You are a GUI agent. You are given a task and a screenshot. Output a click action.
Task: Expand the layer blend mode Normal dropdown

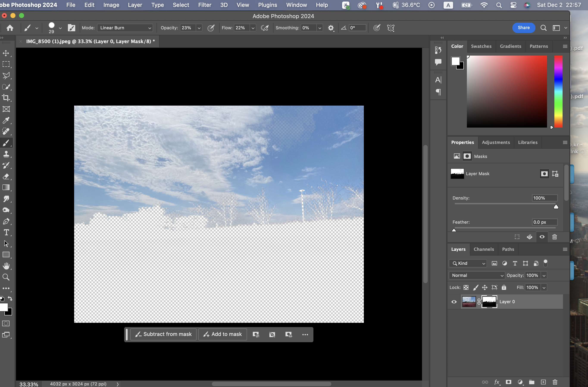[x=477, y=275]
